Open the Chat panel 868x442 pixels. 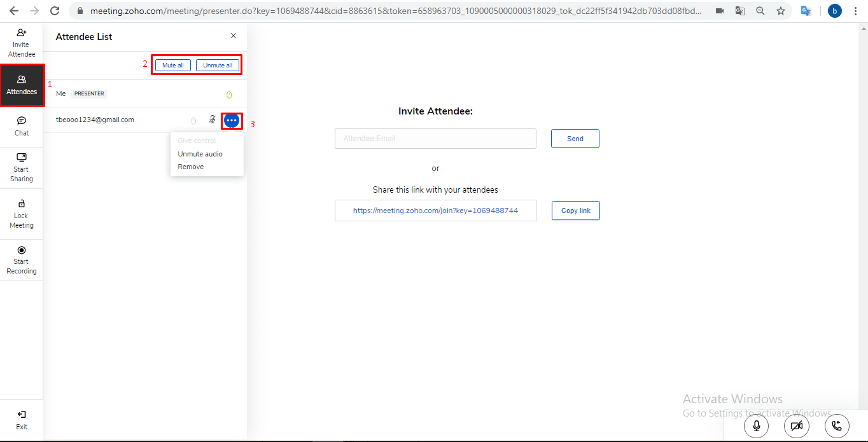(22, 126)
